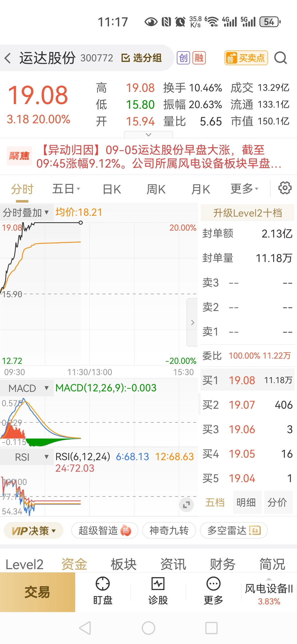Tap 升级Level2十档 upgrade banner
The width and height of the screenshot is (297, 644).
(248, 213)
